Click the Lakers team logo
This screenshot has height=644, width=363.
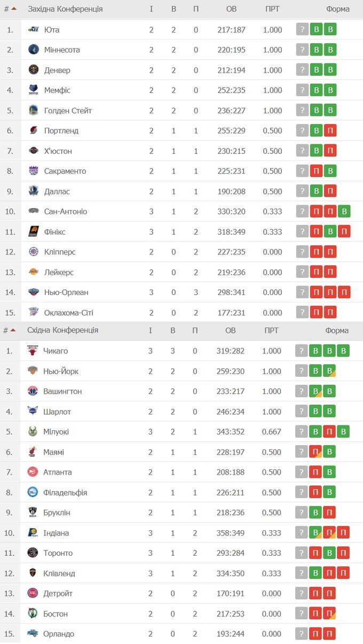coord(34,272)
